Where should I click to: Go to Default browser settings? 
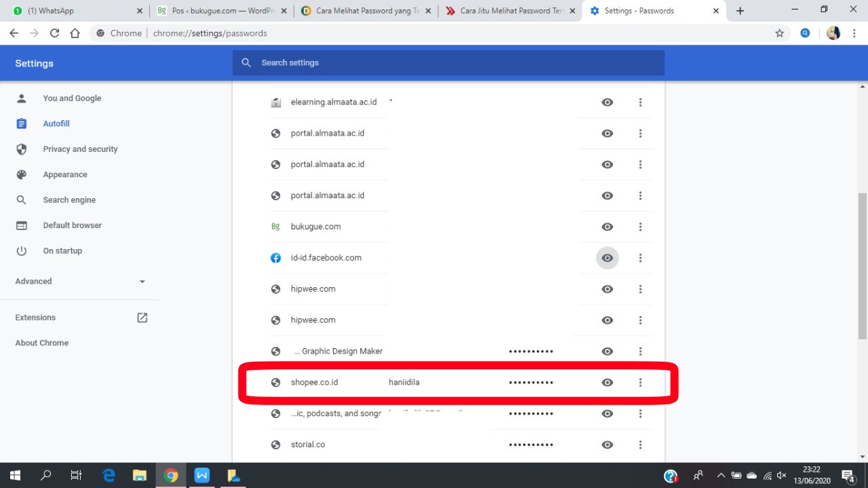(72, 225)
